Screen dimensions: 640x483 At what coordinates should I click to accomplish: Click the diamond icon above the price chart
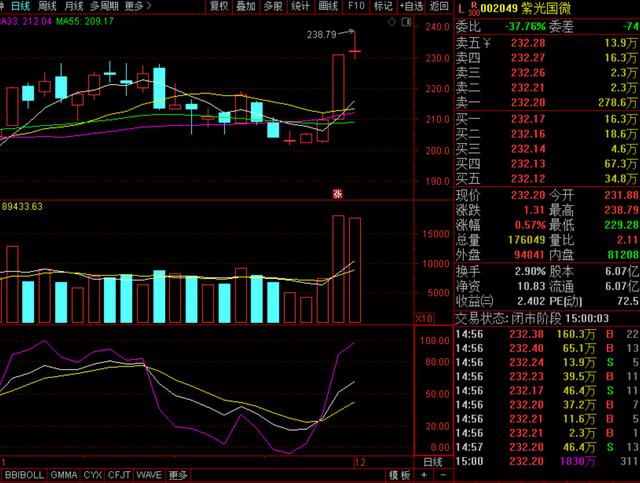(391, 22)
